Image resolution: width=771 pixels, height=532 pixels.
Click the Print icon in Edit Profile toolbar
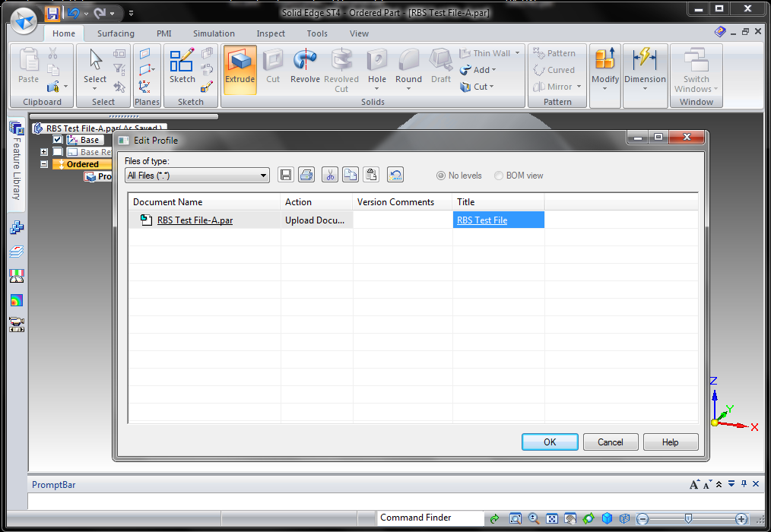click(306, 175)
